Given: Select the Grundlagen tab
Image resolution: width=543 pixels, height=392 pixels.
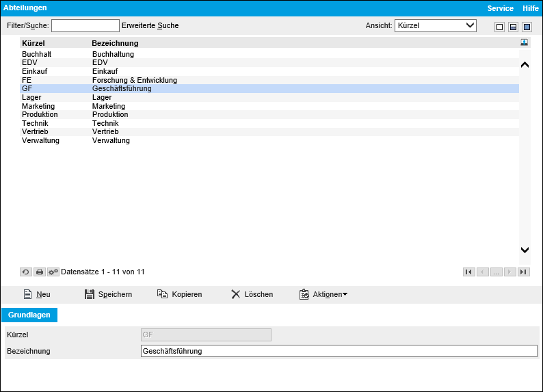Looking at the screenshot, I should tap(30, 315).
